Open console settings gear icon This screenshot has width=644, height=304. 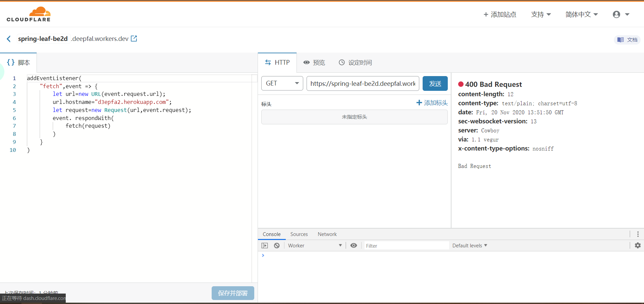[638, 245]
